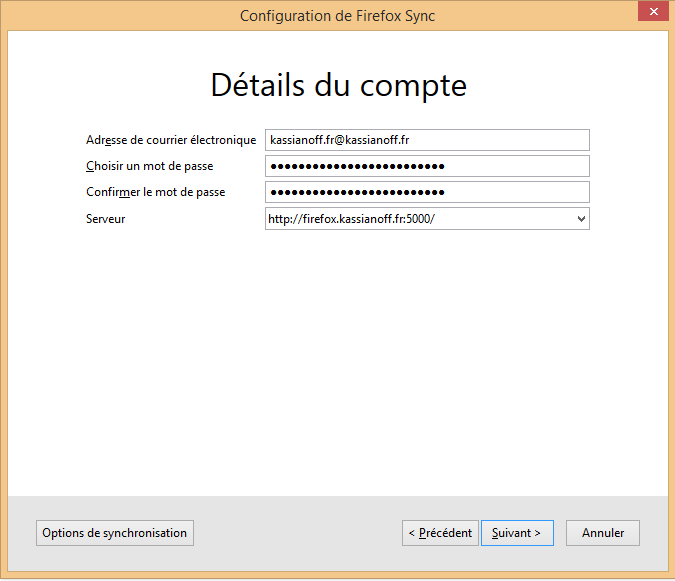Screen dimensions: 675x581
Task: Click the 'Serveur' label
Action: [105, 219]
